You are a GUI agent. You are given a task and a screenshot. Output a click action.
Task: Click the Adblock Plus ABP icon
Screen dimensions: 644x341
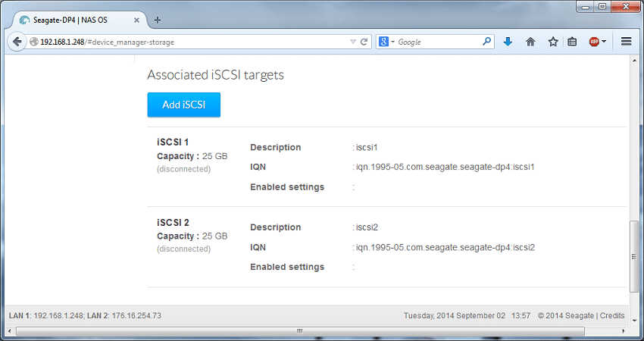coord(594,42)
